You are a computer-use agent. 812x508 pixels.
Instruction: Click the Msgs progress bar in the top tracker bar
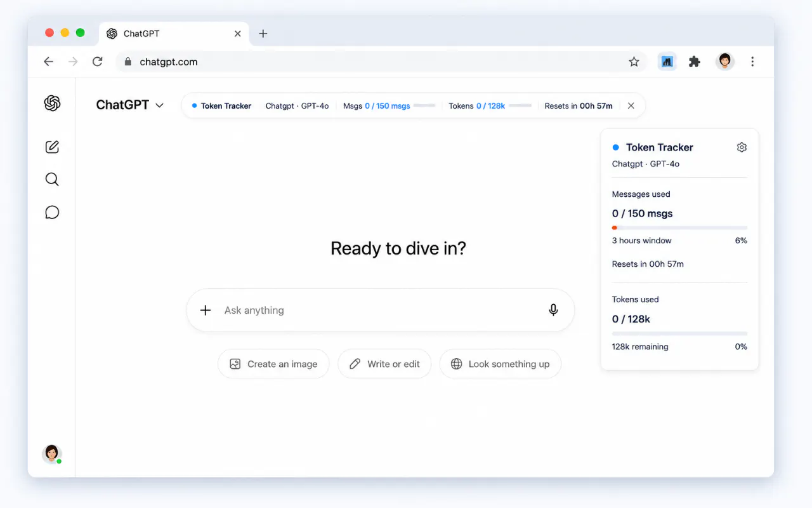(424, 106)
